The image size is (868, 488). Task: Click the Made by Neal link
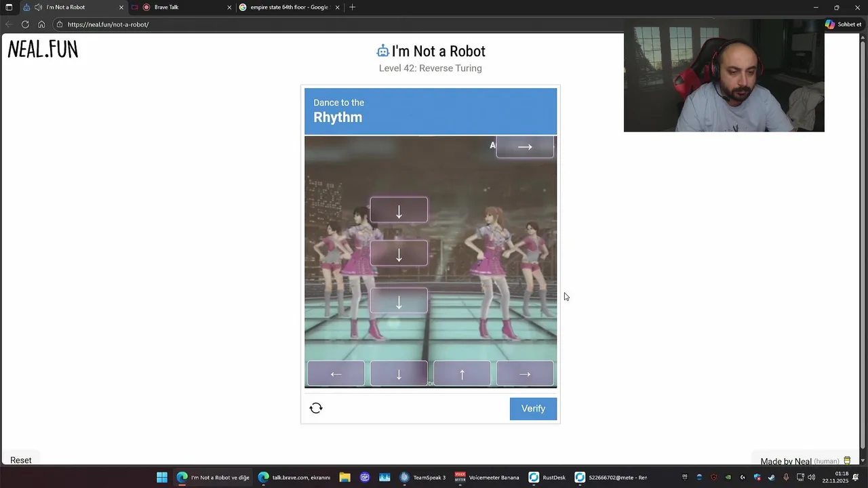pos(786,462)
